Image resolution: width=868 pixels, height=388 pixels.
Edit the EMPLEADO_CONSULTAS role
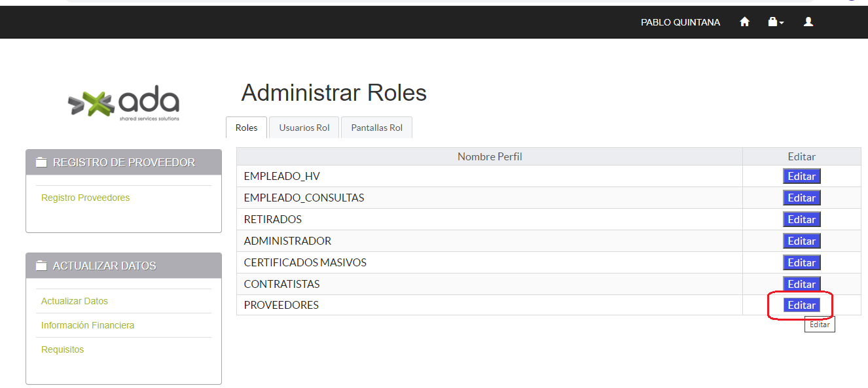pyautogui.click(x=801, y=198)
